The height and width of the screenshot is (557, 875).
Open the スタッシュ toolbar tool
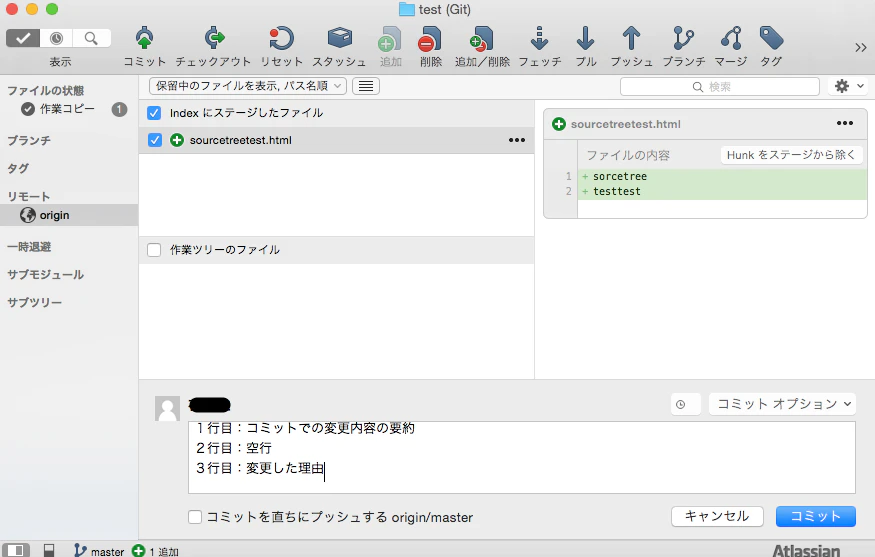(339, 38)
